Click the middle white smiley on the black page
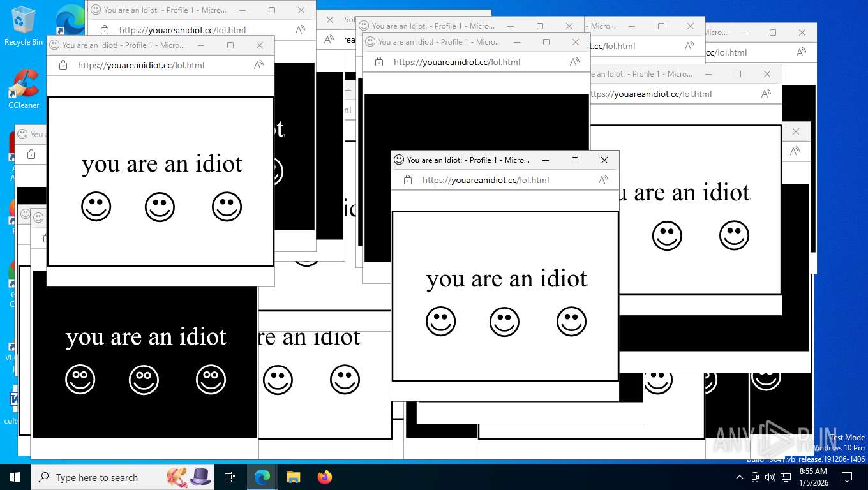Viewport: 868px width, 490px height. [144, 380]
